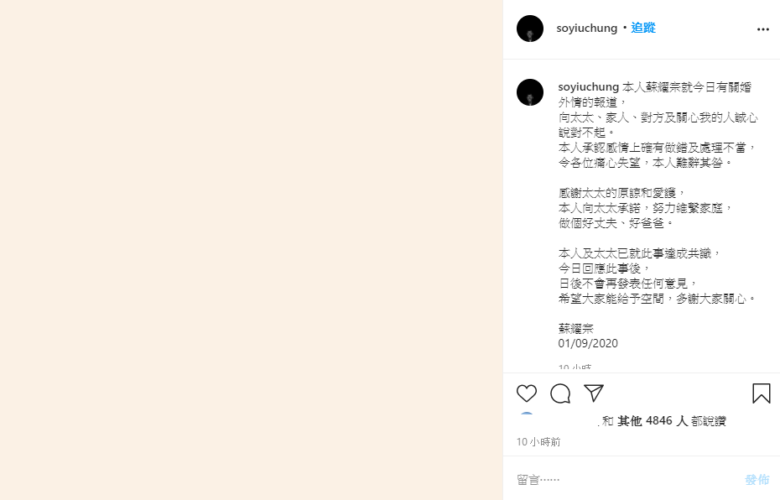Image resolution: width=780 pixels, height=500 pixels.
Task: Open soyiuchung profile from header username
Action: click(x=586, y=28)
